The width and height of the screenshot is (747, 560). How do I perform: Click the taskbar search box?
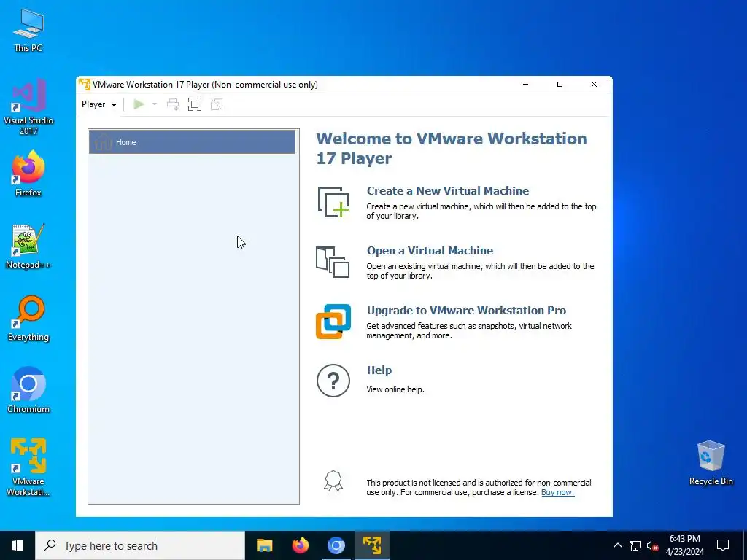click(140, 545)
